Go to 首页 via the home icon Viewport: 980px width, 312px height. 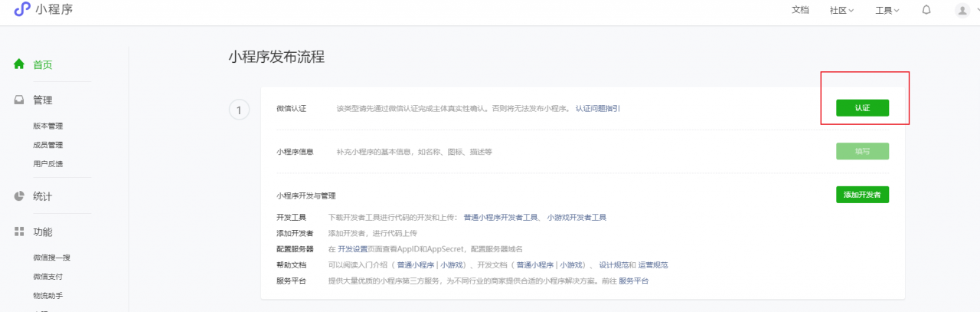(x=19, y=64)
